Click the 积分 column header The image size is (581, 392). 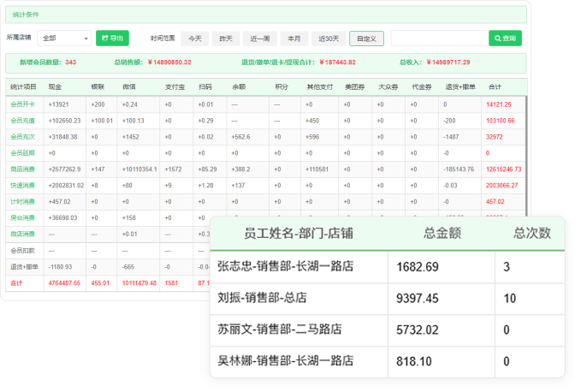[x=282, y=87]
